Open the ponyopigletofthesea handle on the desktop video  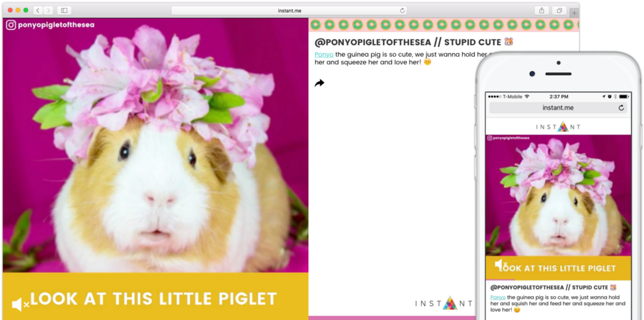[x=56, y=25]
